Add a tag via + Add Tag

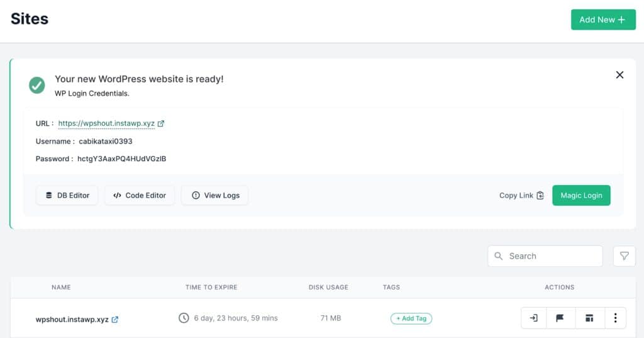coord(411,318)
